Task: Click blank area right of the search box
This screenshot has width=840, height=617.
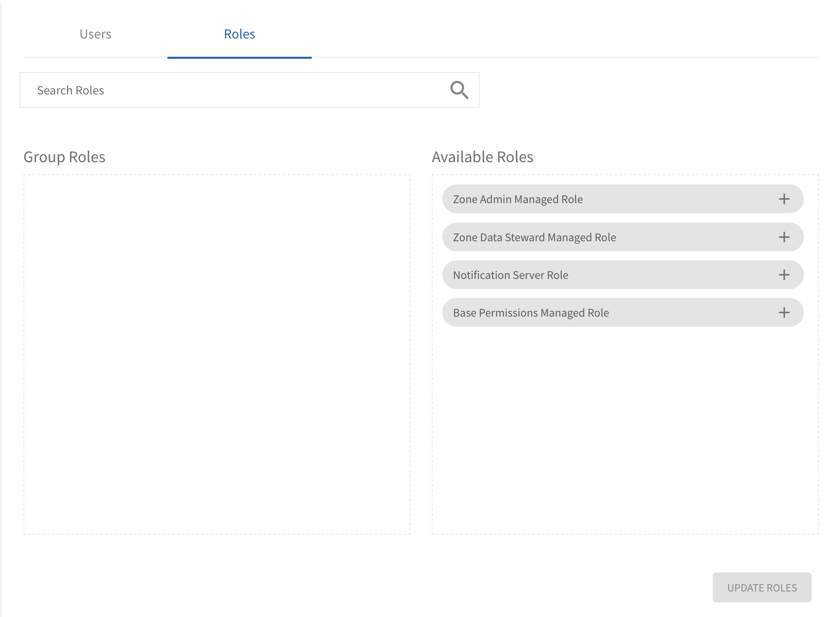Action: [649, 90]
